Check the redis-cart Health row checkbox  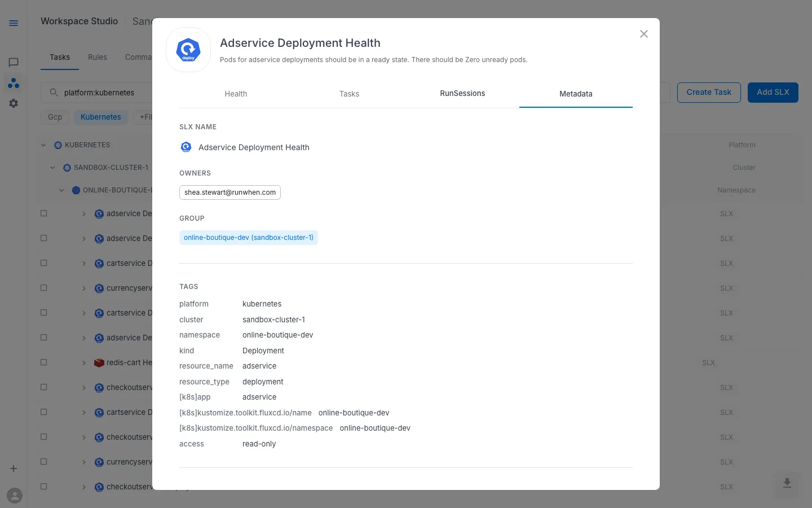44,362
